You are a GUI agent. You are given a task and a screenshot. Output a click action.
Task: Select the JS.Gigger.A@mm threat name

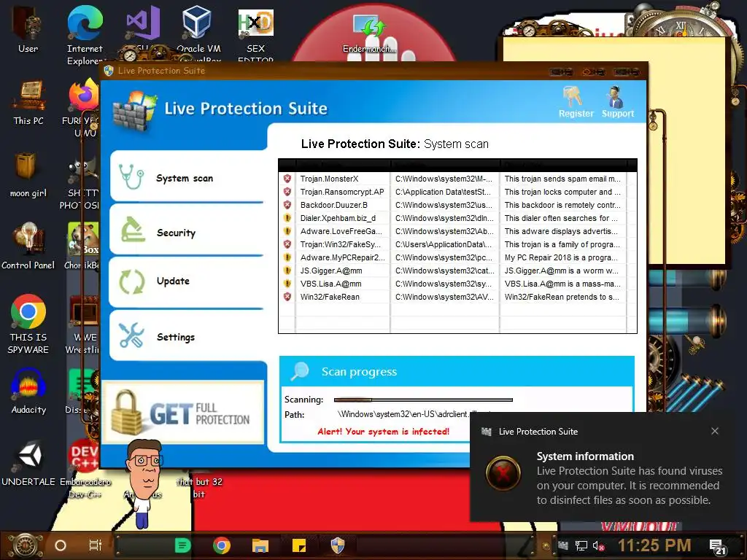331,271
